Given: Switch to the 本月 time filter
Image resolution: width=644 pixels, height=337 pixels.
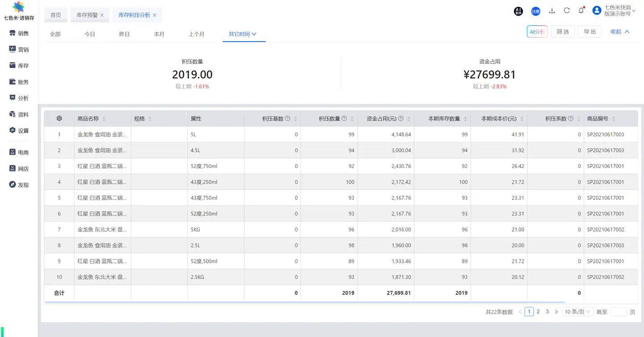Looking at the screenshot, I should pyautogui.click(x=159, y=34).
